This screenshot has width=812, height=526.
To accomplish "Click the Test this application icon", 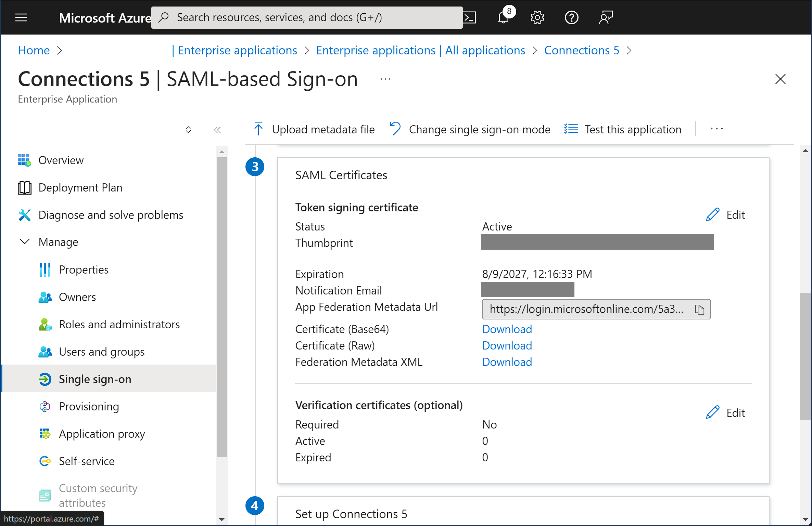I will click(571, 129).
